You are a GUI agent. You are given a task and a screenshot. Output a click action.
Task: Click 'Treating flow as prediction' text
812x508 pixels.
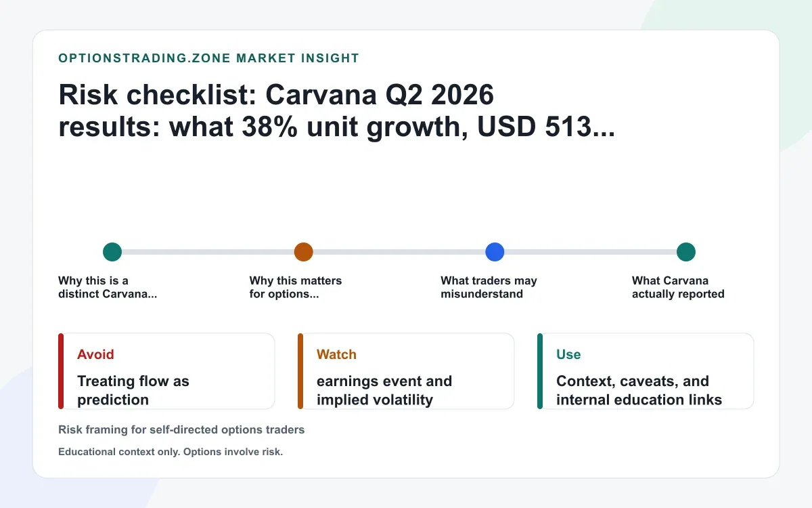tap(133, 390)
